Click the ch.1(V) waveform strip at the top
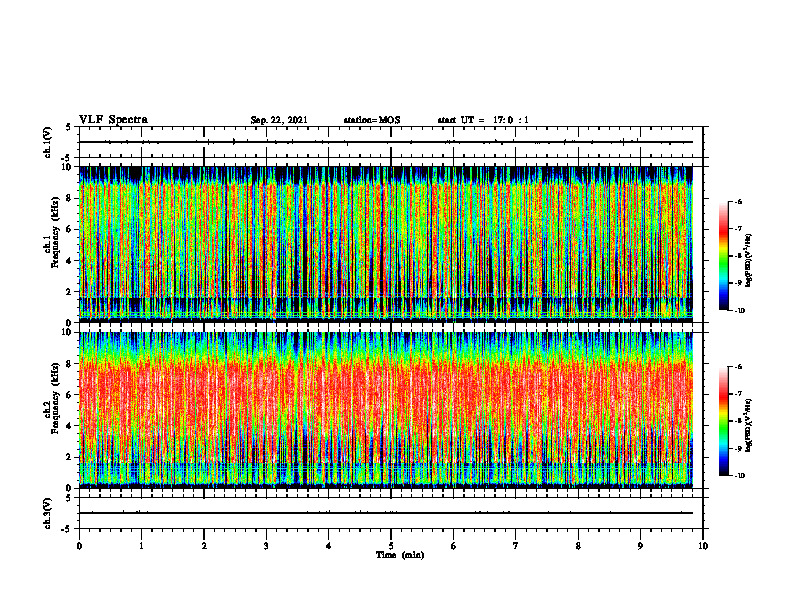Screen dimensions: 792x612 coord(391,142)
